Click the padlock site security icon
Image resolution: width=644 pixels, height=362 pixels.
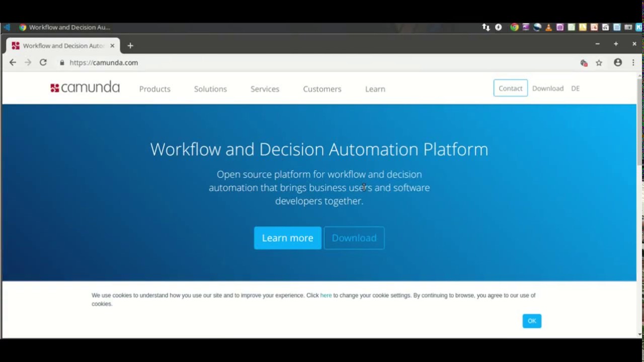pos(62,63)
